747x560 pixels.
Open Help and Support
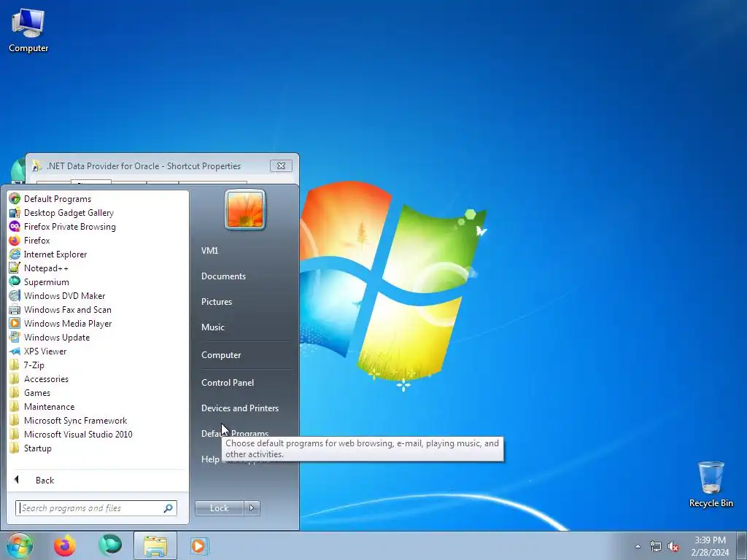coord(209,459)
